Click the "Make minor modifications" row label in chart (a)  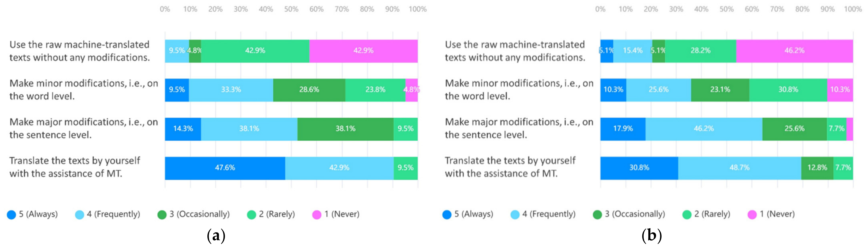[84, 90]
